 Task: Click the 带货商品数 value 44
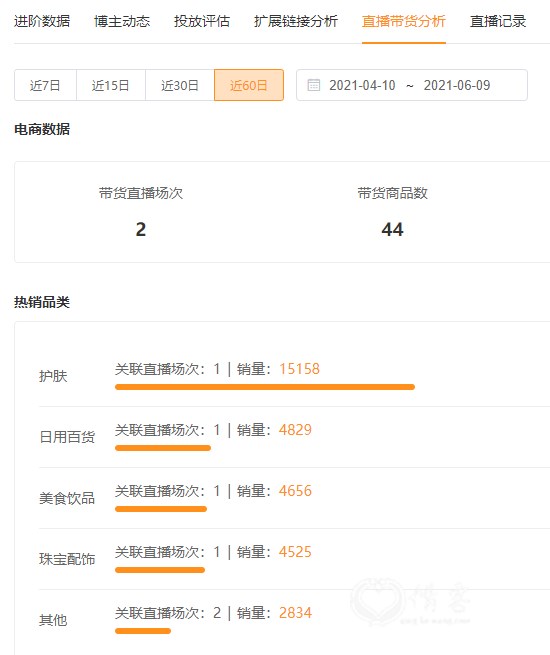point(393,229)
